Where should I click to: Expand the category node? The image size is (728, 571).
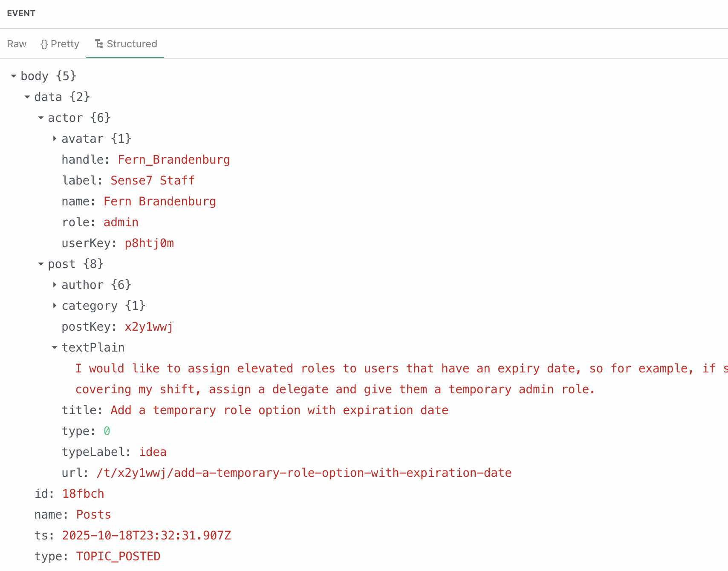tap(55, 306)
